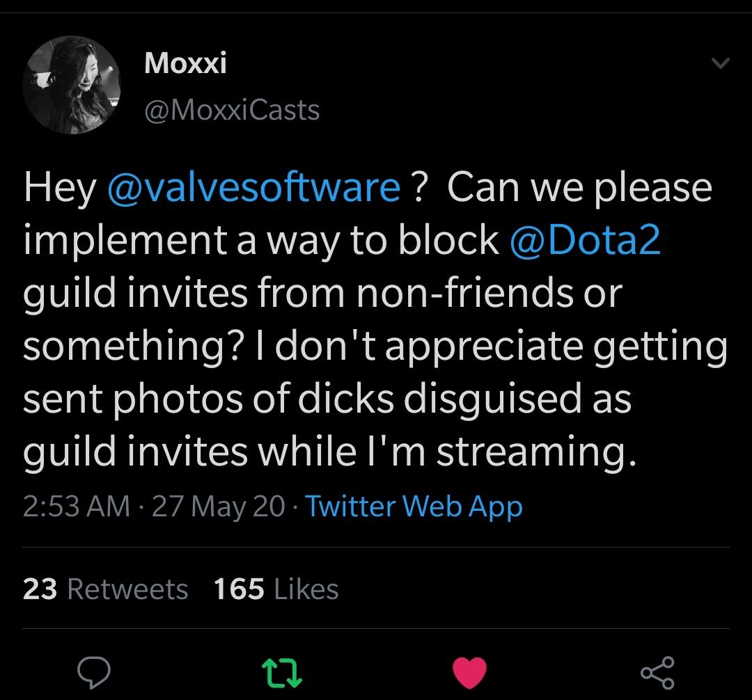Click the Twitter Web App source link

point(414,506)
